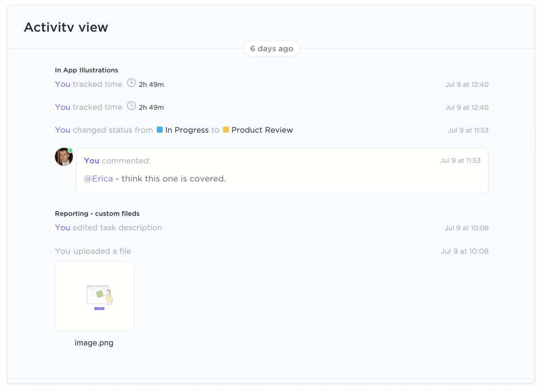Click the "2h 49m" duration in the second tracked time entry
542x392 pixels.
(x=151, y=108)
